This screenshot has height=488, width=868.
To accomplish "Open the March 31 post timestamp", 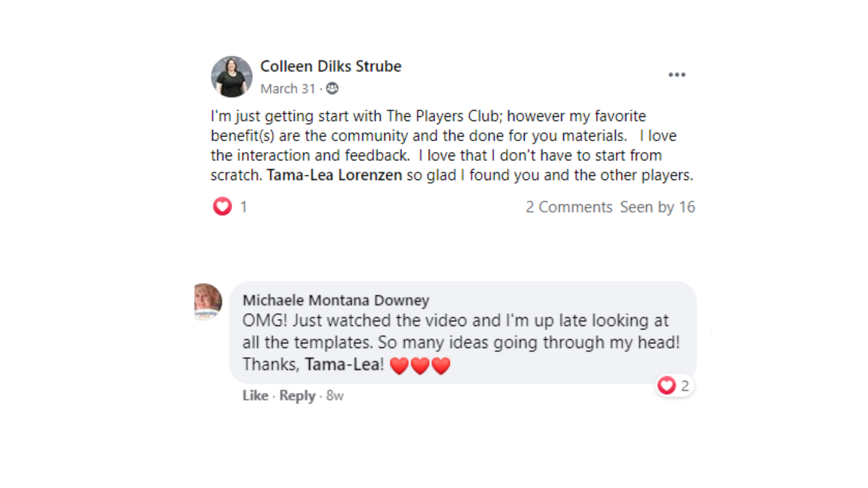I will click(288, 89).
